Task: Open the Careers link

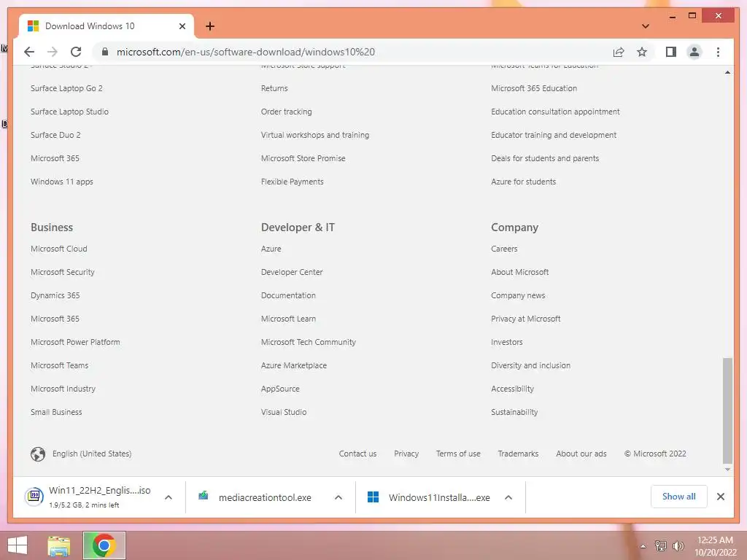Action: [x=504, y=249]
